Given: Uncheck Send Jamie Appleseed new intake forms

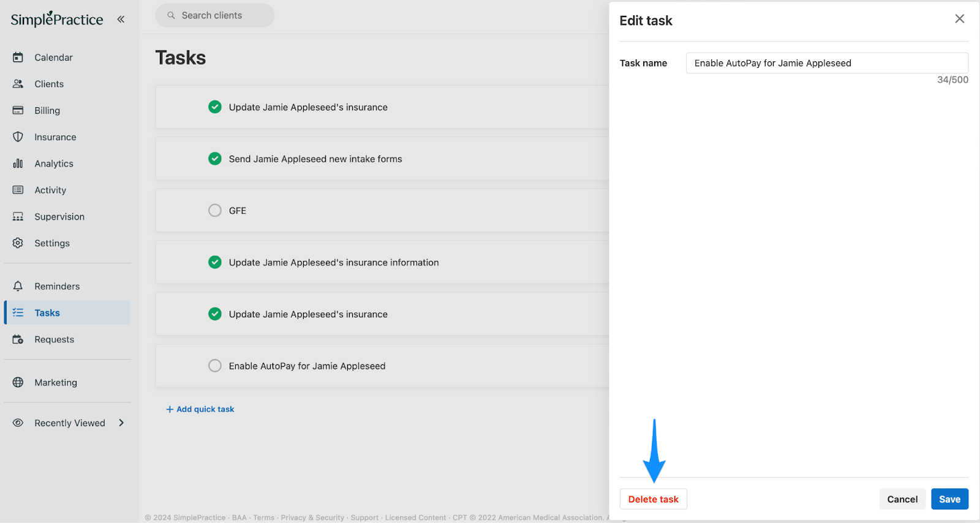Looking at the screenshot, I should click(x=215, y=159).
